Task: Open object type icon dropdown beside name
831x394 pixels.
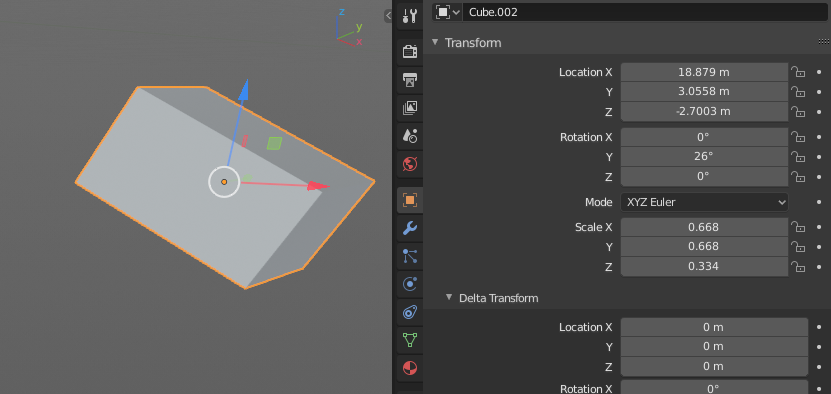Action: (x=447, y=12)
